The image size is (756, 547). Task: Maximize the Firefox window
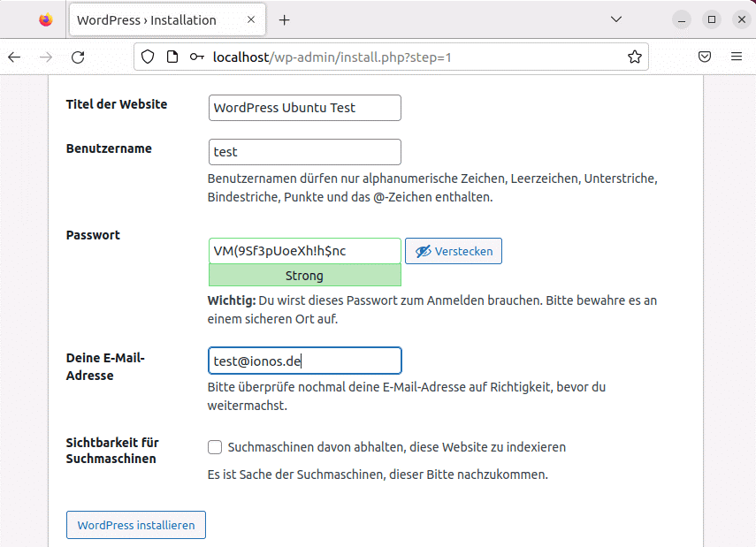(x=712, y=19)
